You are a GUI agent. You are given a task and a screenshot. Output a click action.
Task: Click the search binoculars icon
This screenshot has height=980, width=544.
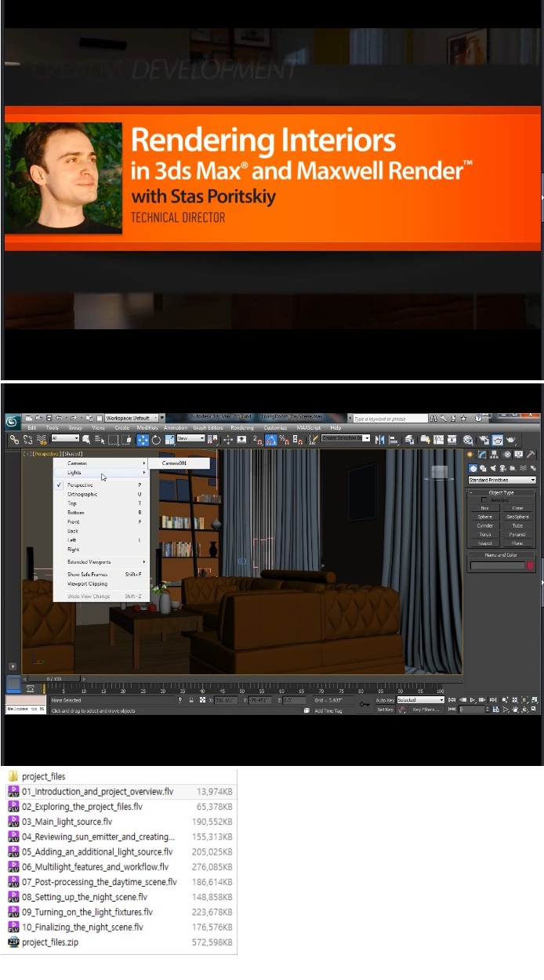coord(433,419)
